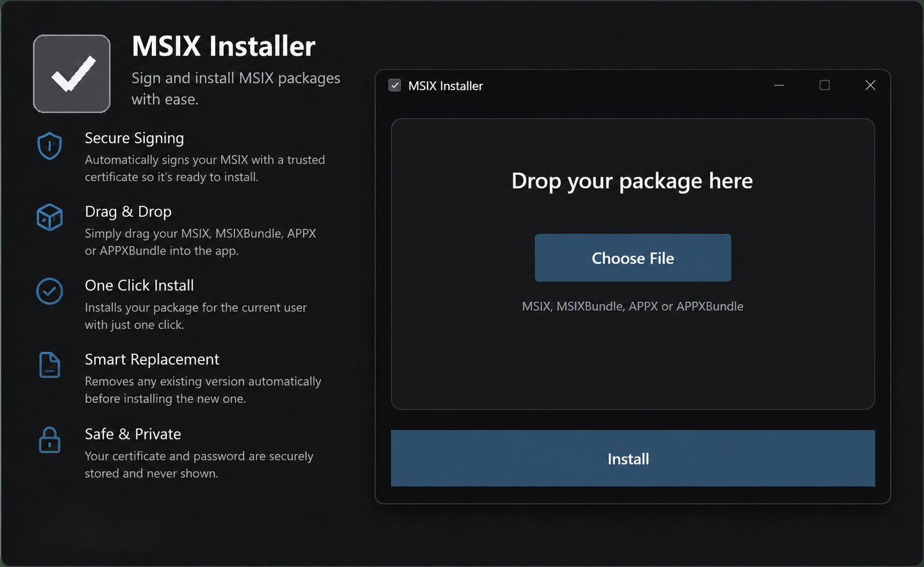This screenshot has height=567, width=924.
Task: Close the MSIX Installer window
Action: [x=870, y=85]
